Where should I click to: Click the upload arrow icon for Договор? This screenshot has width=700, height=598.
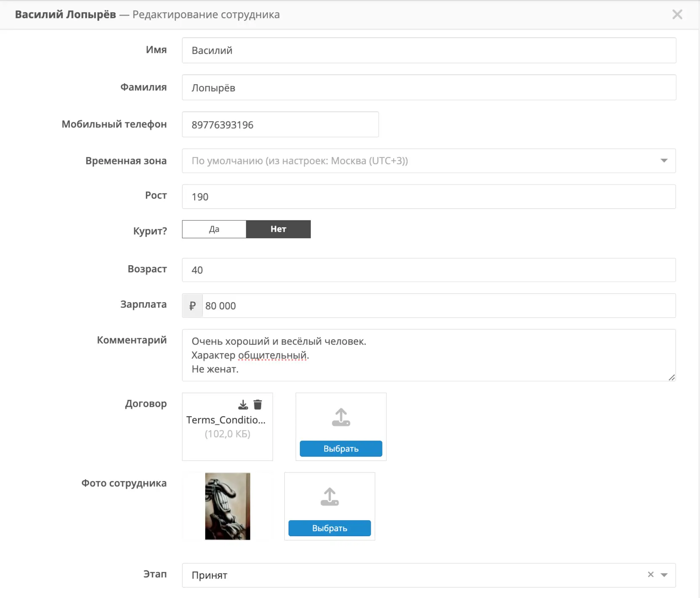coord(341,417)
